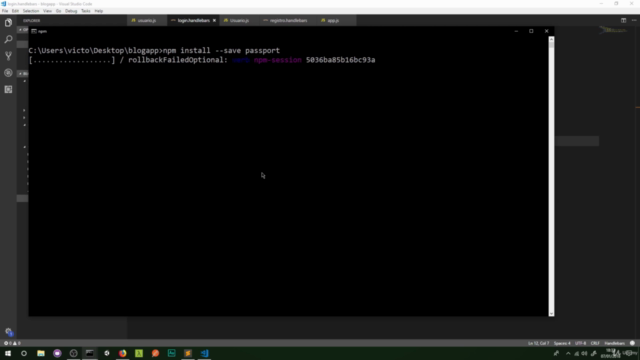Open the editor more actions ellipsis
The width and height of the screenshot is (640, 360).
click(634, 20)
